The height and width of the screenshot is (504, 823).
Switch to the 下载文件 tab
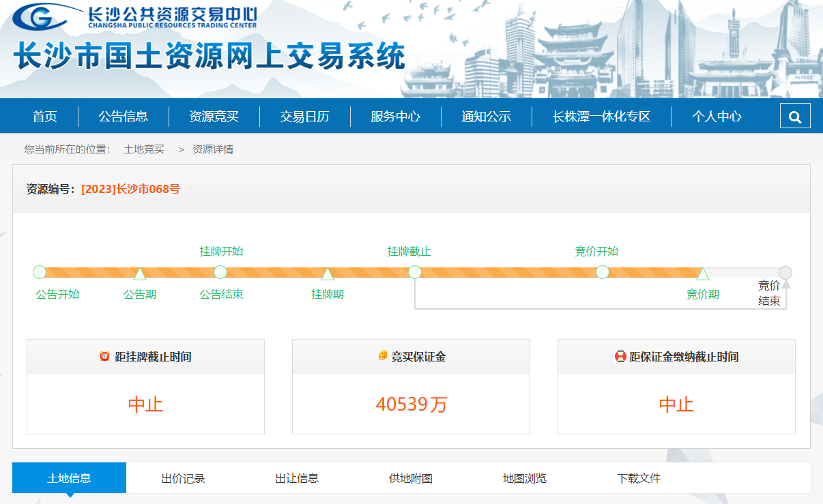[x=639, y=478]
